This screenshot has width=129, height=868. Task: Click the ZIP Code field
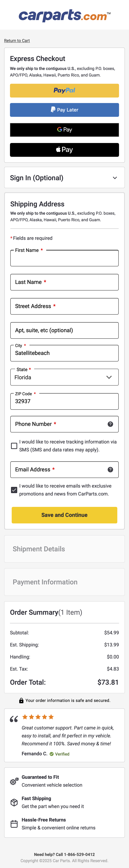tap(64, 401)
